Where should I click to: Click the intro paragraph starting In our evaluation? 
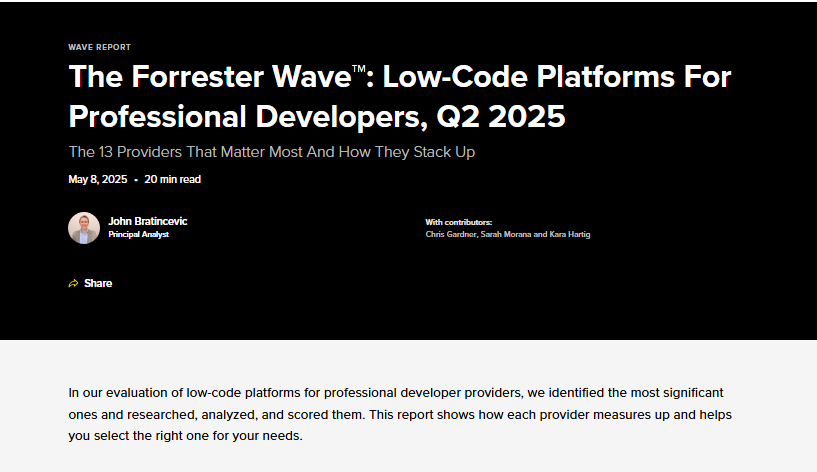pyautogui.click(x=395, y=414)
